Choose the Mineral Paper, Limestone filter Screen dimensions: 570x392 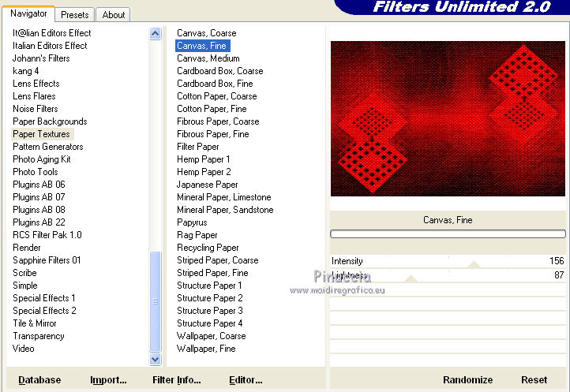tap(224, 197)
